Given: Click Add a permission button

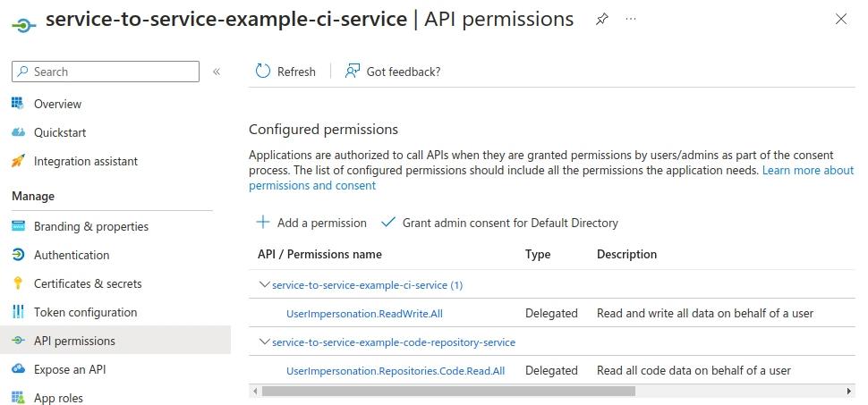Looking at the screenshot, I should (x=311, y=223).
